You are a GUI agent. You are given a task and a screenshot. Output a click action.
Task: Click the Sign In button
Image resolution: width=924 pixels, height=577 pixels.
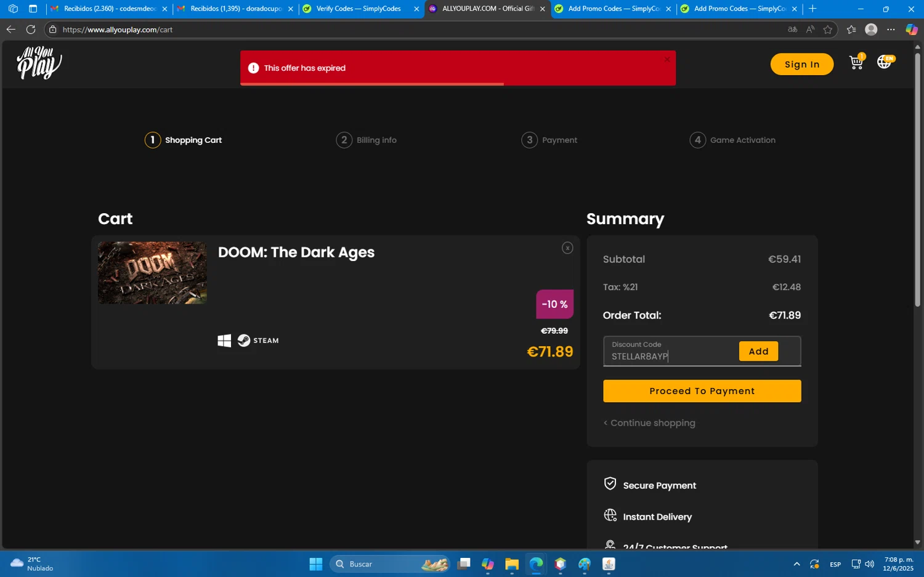click(801, 64)
